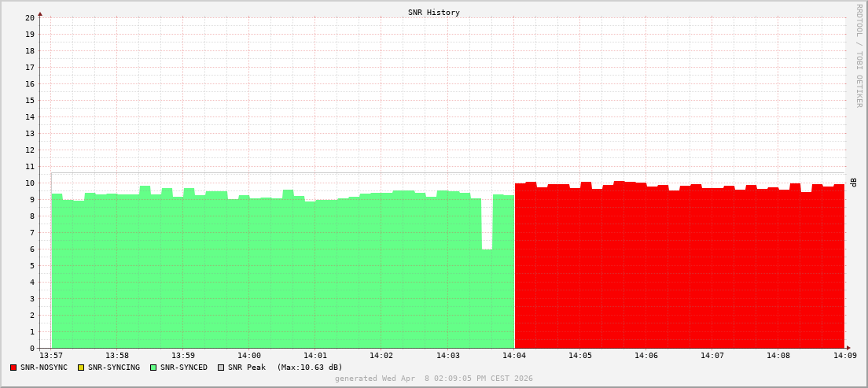Click the gray SNR Peak legend swatch
Image resolution: width=868 pixels, height=388 pixels.
pos(221,368)
